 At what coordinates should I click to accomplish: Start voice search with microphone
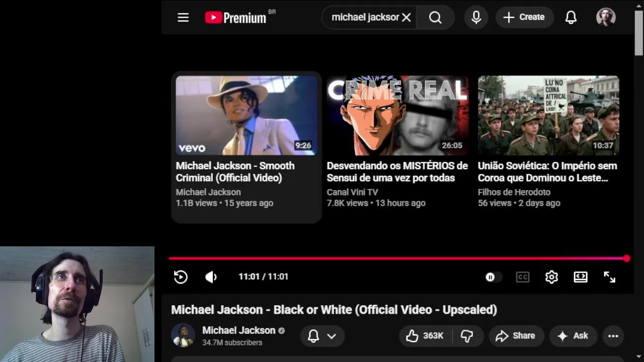476,18
